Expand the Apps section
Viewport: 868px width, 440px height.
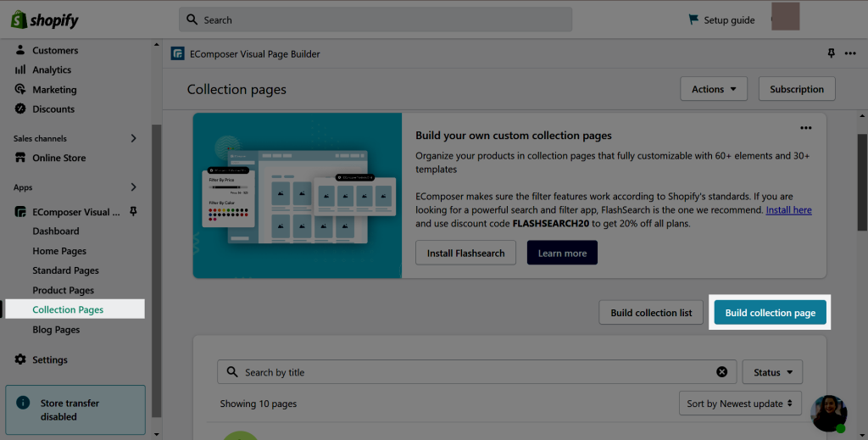pyautogui.click(x=133, y=187)
